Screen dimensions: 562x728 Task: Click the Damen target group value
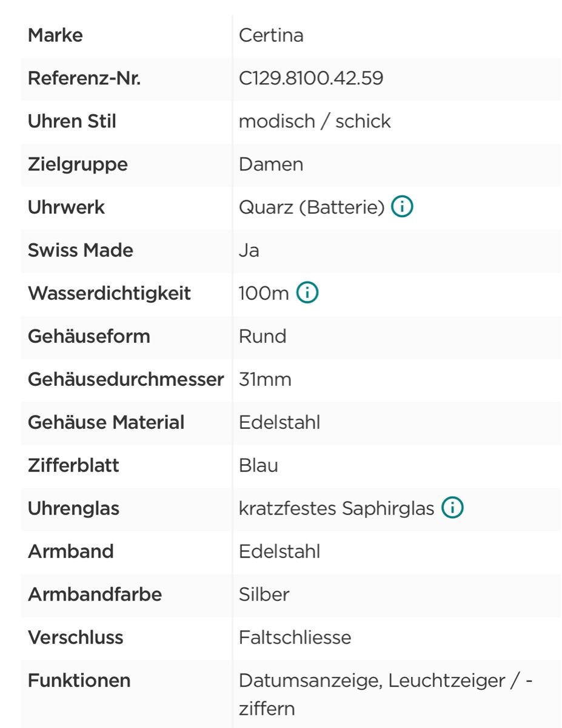click(x=271, y=164)
